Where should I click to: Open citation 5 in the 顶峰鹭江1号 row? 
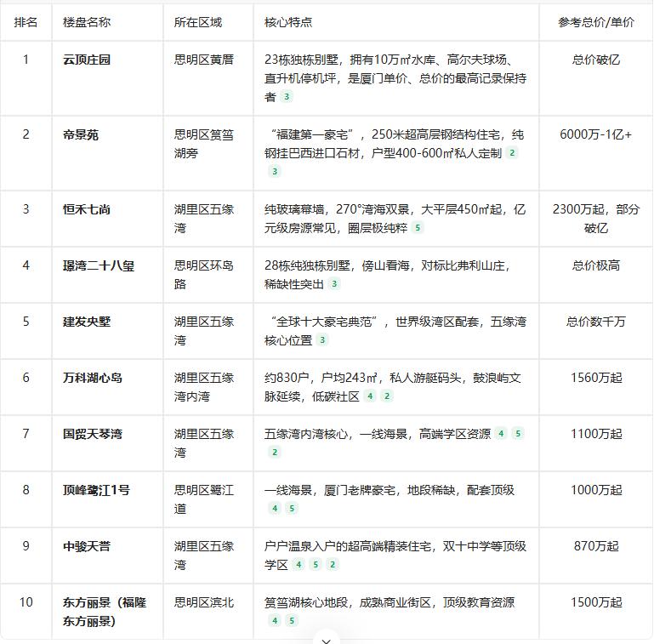point(292,509)
